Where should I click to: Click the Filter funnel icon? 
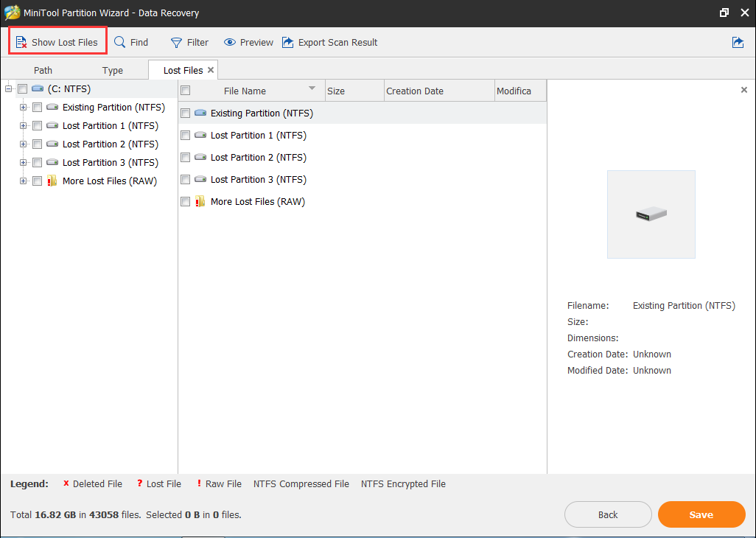click(x=176, y=43)
